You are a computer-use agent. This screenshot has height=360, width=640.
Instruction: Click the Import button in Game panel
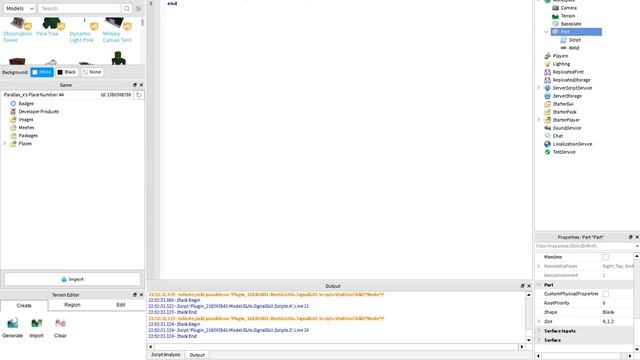[72, 279]
